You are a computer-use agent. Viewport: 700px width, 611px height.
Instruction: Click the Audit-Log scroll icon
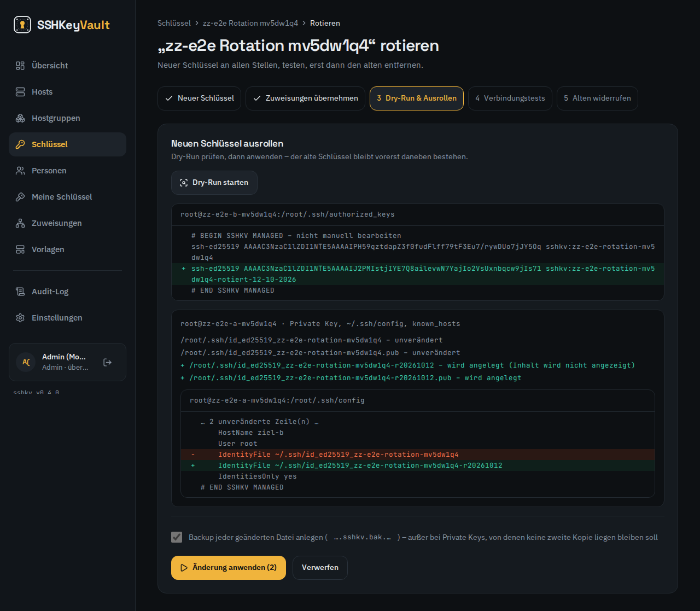(x=20, y=292)
